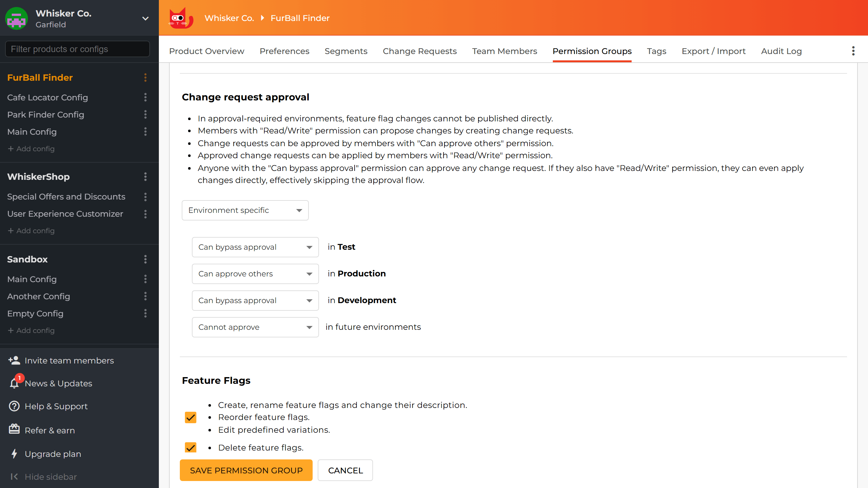Open kebab menu for FurBall Finder product

(x=145, y=78)
